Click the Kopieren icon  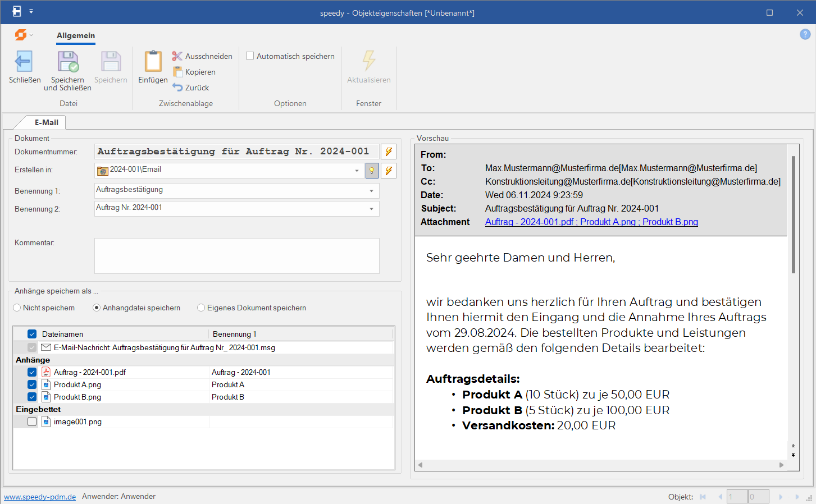coord(177,72)
